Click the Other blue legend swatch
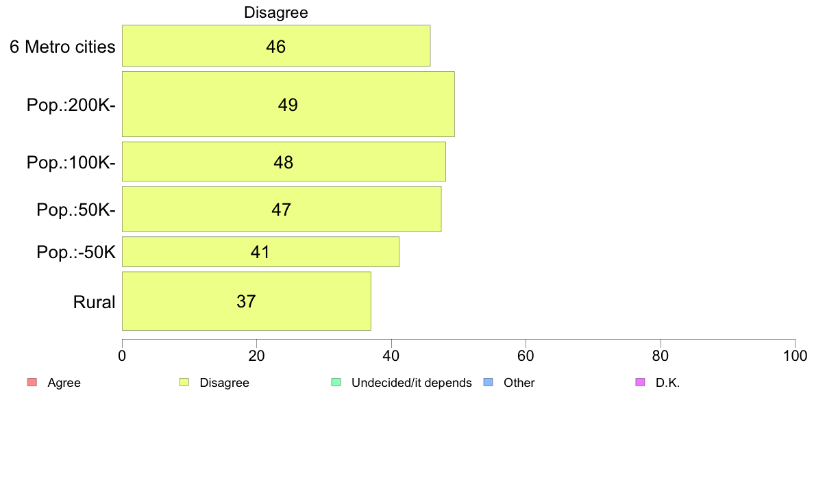 tap(489, 383)
